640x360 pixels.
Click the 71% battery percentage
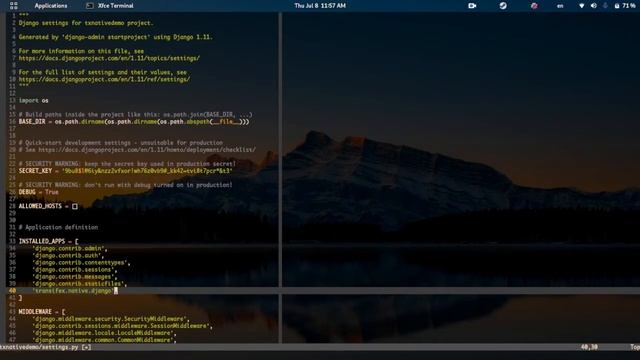[629, 6]
